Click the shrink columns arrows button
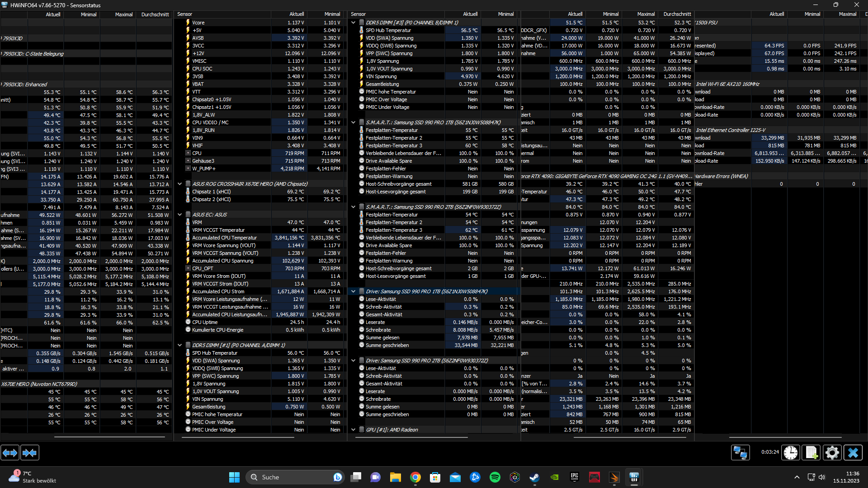This screenshot has width=868, height=488. point(30,452)
